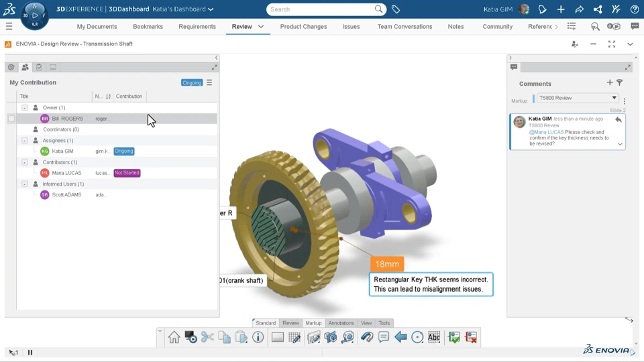Click the reject review red cross icon
Screen dimensions: 644x362
click(x=471, y=337)
